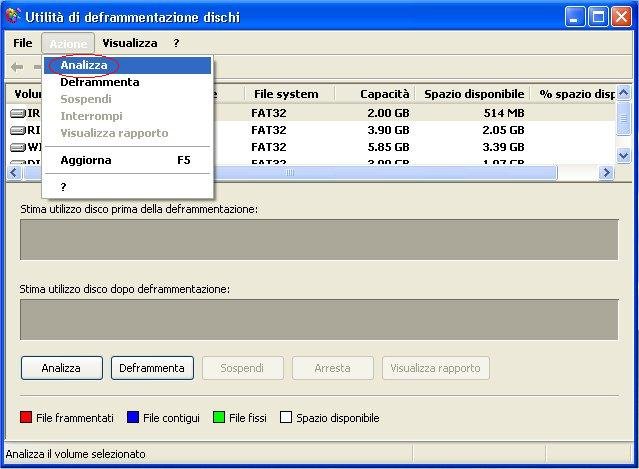Screen dimensions: 639x469
Task: Open the Visualizza menu
Action: coord(130,43)
